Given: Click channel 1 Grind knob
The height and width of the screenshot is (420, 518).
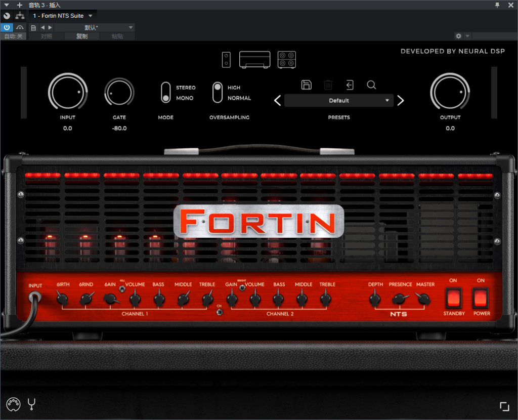Looking at the screenshot, I should [87, 299].
